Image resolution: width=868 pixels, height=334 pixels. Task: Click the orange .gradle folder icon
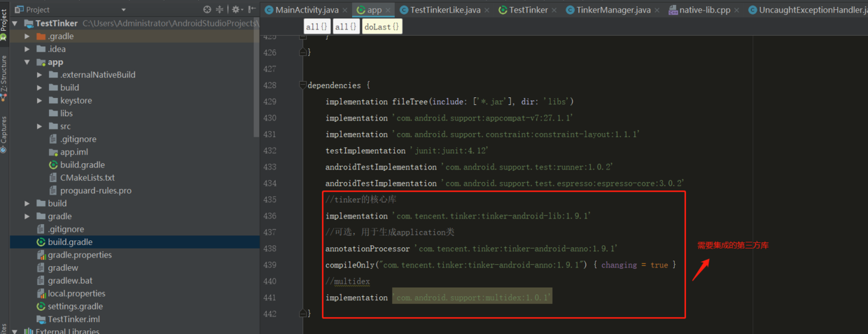click(x=41, y=36)
